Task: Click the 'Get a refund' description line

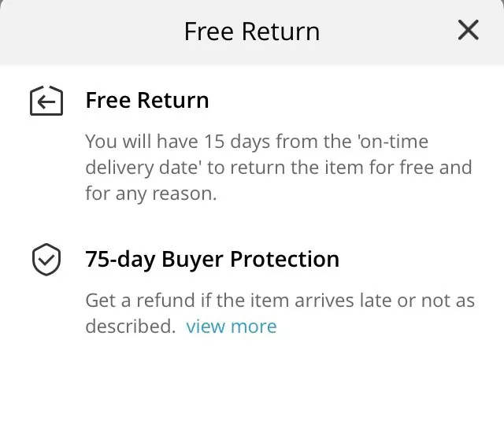Action: click(x=280, y=301)
